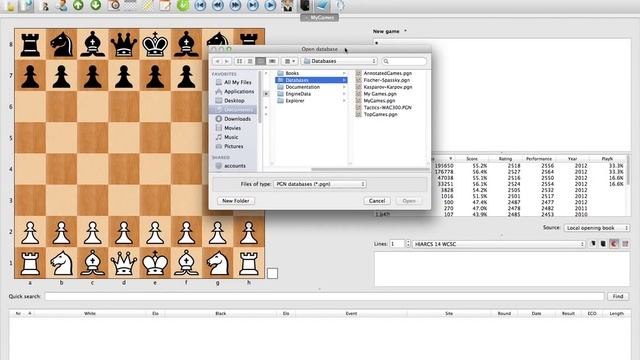Viewport: 640px width, 360px height.
Task: Go forward in the Open database dialog
Action: pos(227,61)
